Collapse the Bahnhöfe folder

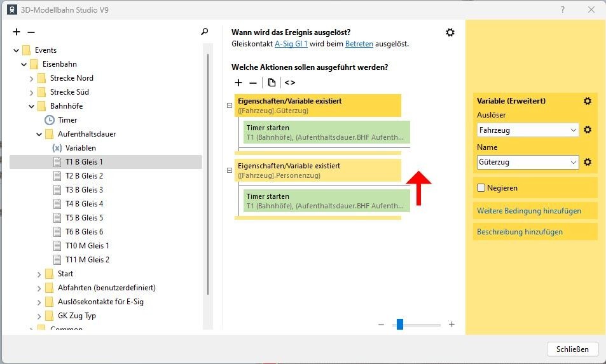[x=32, y=106]
